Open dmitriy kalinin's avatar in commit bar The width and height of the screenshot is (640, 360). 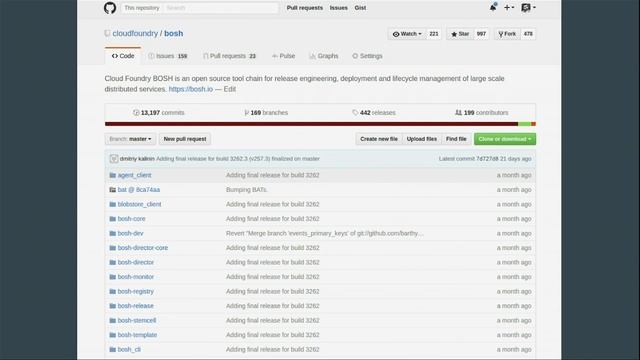pos(114,159)
